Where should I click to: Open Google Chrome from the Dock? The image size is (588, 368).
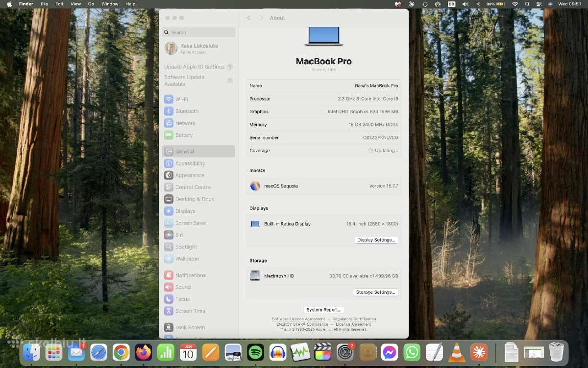pyautogui.click(x=121, y=352)
